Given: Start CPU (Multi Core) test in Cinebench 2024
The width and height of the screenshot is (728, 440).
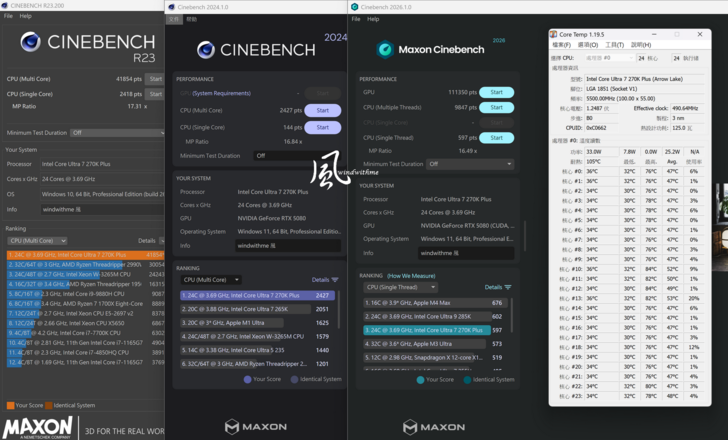Looking at the screenshot, I should [322, 111].
